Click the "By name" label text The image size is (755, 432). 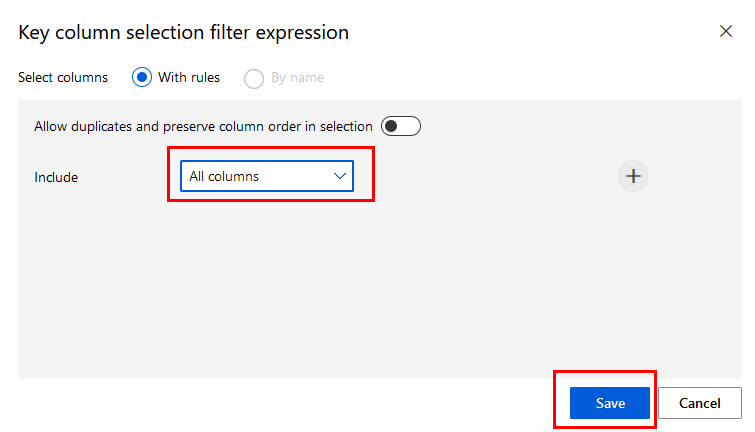(x=297, y=77)
